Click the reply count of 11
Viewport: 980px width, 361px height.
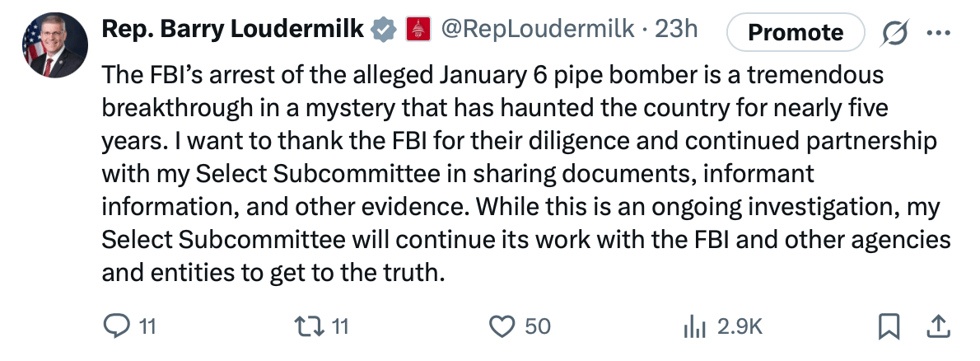click(x=146, y=327)
